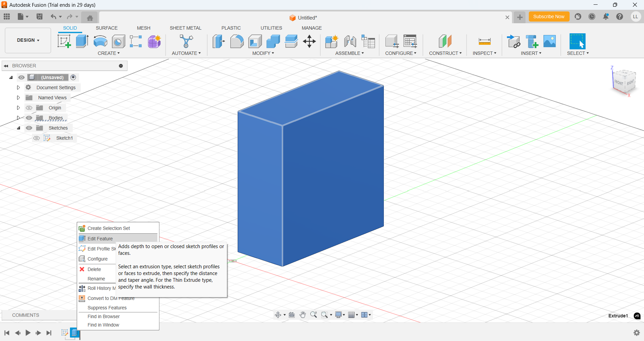The width and height of the screenshot is (644, 341).
Task: Toggle visibility of Origin folder
Action: coord(29,108)
